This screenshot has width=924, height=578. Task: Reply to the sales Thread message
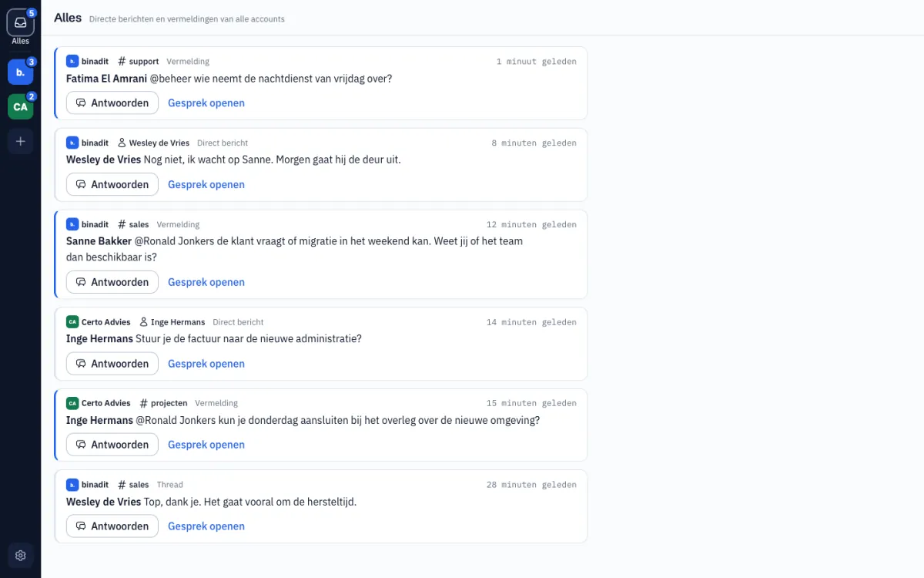[x=112, y=526]
